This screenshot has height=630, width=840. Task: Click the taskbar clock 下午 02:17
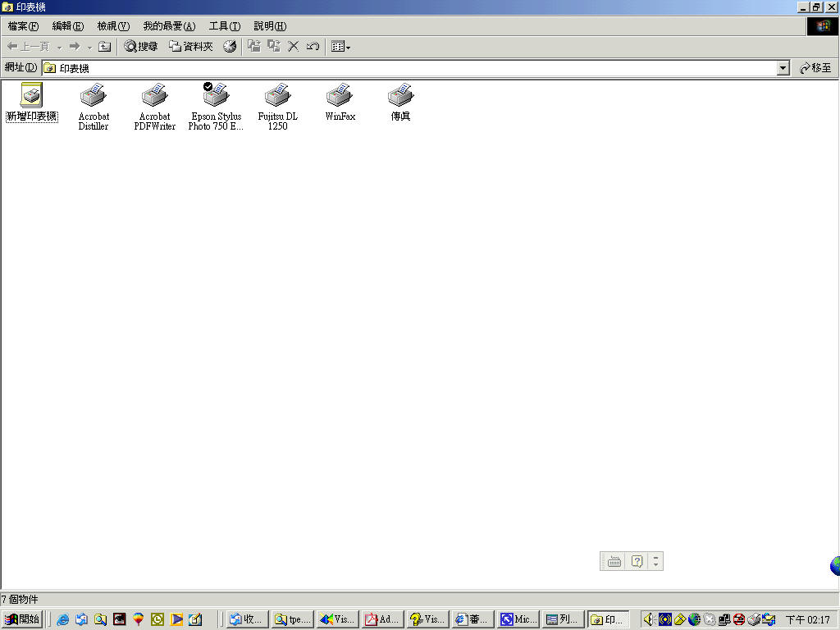(x=808, y=620)
